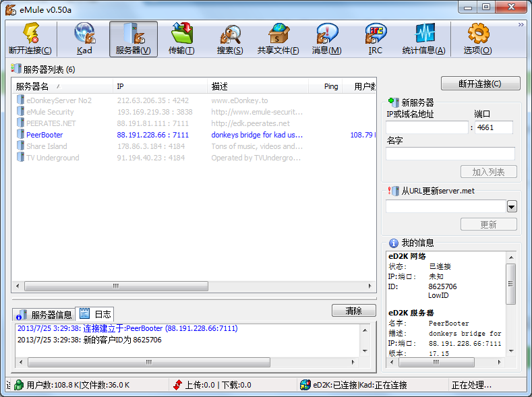
Task: Switch to the 服务器信息 tab
Action: [x=44, y=315]
